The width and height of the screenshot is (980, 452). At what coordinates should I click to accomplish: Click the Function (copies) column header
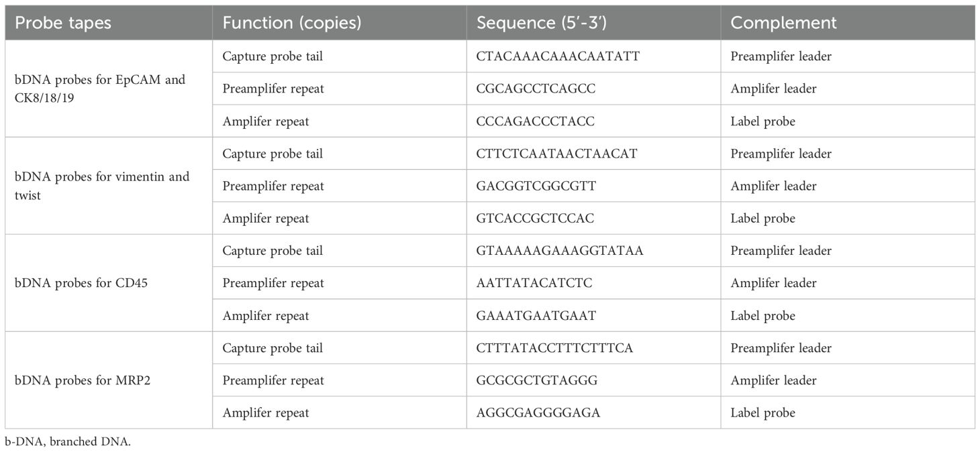pos(292,23)
